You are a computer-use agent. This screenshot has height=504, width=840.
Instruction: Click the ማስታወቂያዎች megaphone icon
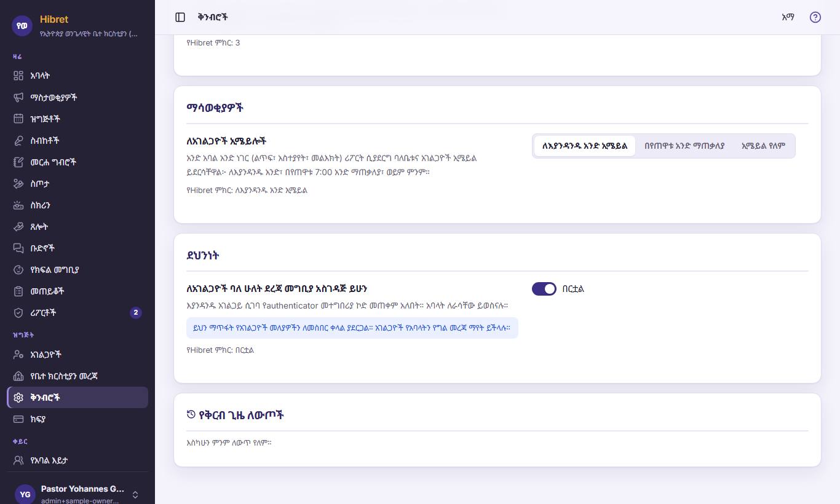[18, 97]
